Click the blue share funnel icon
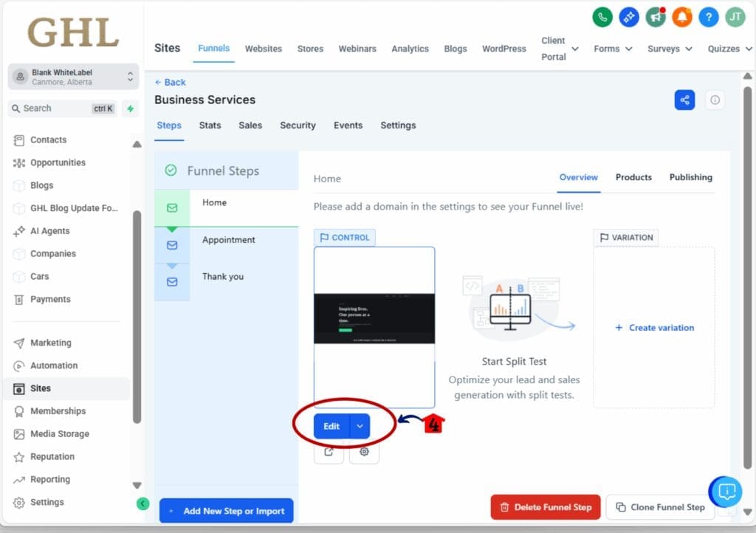756x533 pixels. pyautogui.click(x=684, y=100)
